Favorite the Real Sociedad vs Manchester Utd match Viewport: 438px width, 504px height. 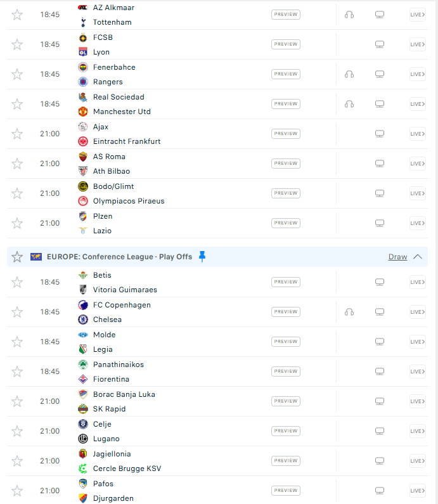tap(17, 104)
